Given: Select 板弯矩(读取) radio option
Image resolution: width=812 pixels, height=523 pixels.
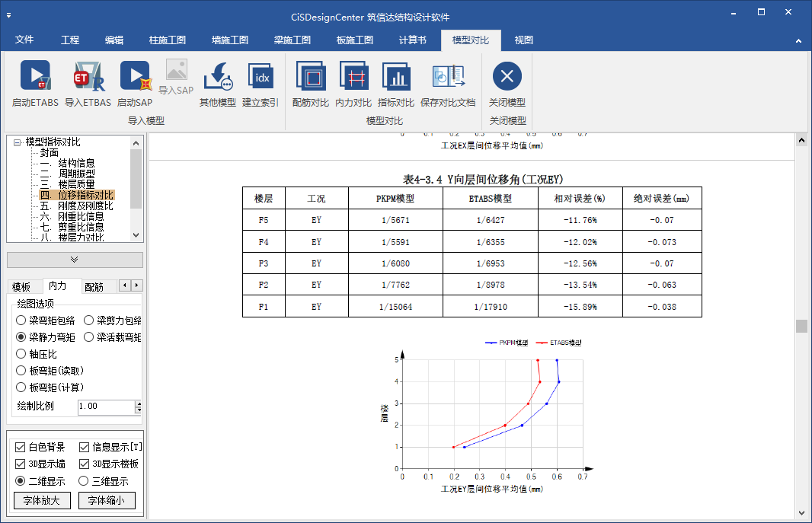Looking at the screenshot, I should 50,371.
